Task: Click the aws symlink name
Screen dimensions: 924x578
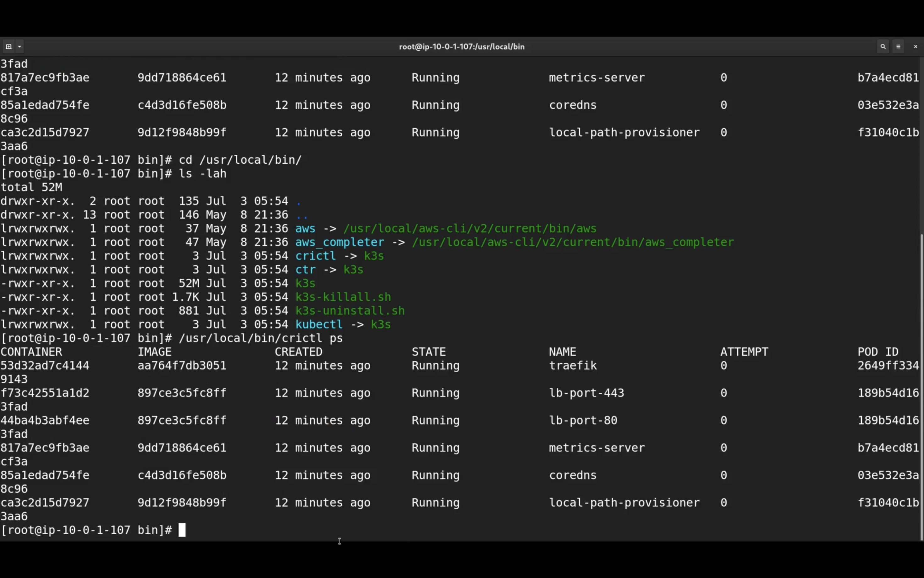Action: pos(305,229)
